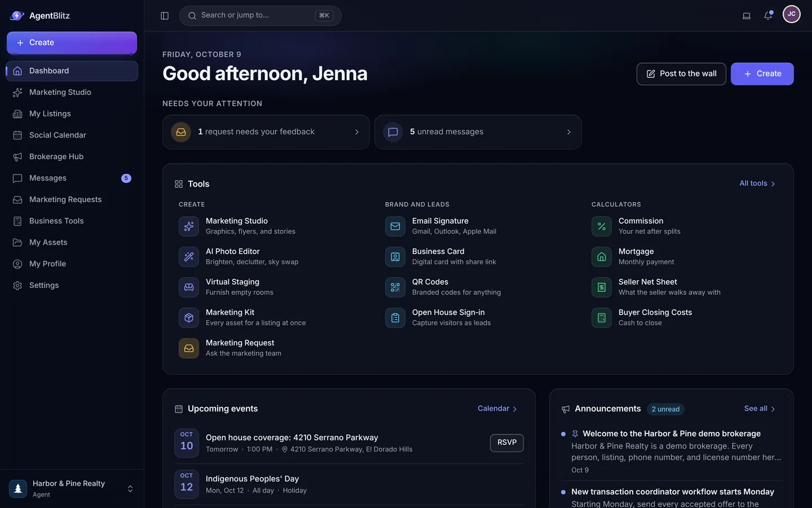This screenshot has width=812, height=508.
Task: Click the QR Codes icon
Action: pyautogui.click(x=395, y=287)
